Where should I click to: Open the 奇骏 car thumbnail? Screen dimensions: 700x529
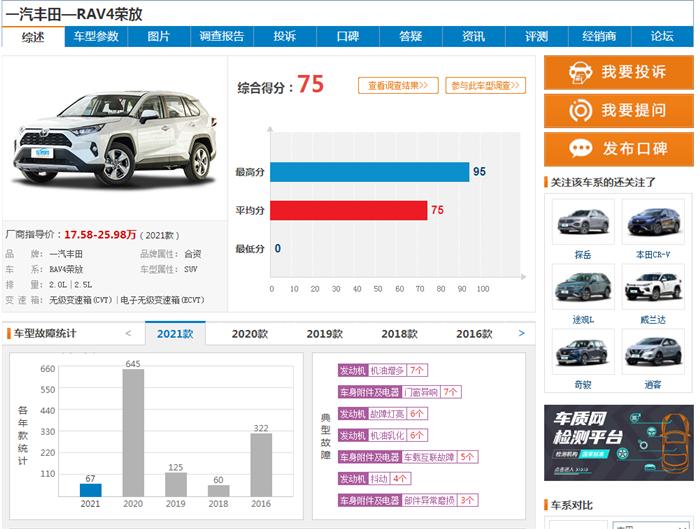pos(583,352)
